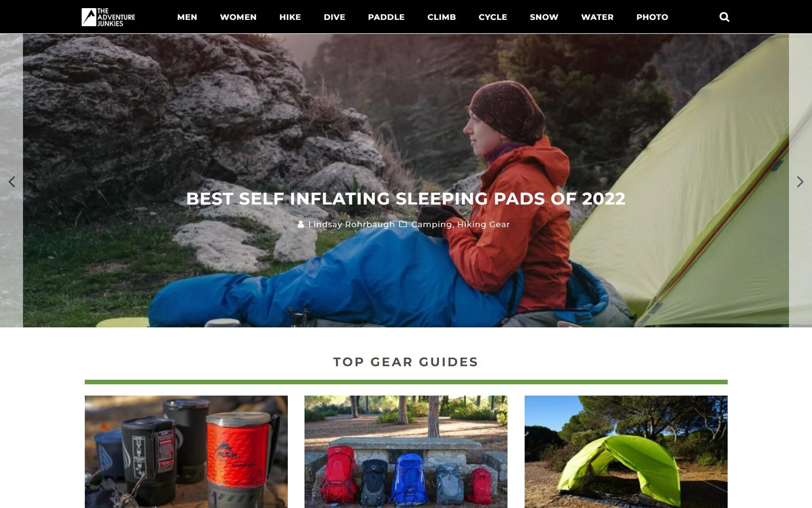This screenshot has height=508, width=812.
Task: Click the author person icon
Action: pos(301,224)
